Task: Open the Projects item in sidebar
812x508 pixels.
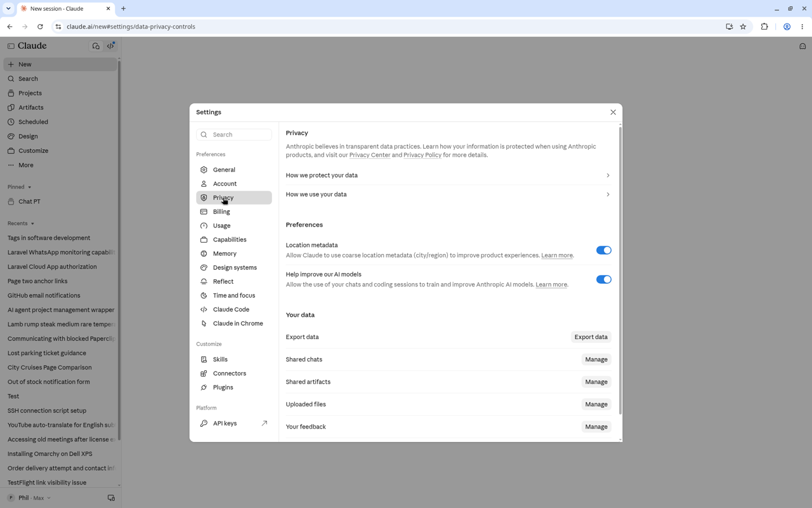Action: pyautogui.click(x=60, y=93)
